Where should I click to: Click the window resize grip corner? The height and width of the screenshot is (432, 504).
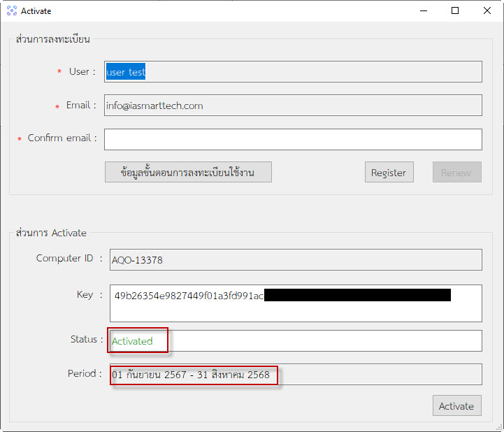tap(499, 427)
